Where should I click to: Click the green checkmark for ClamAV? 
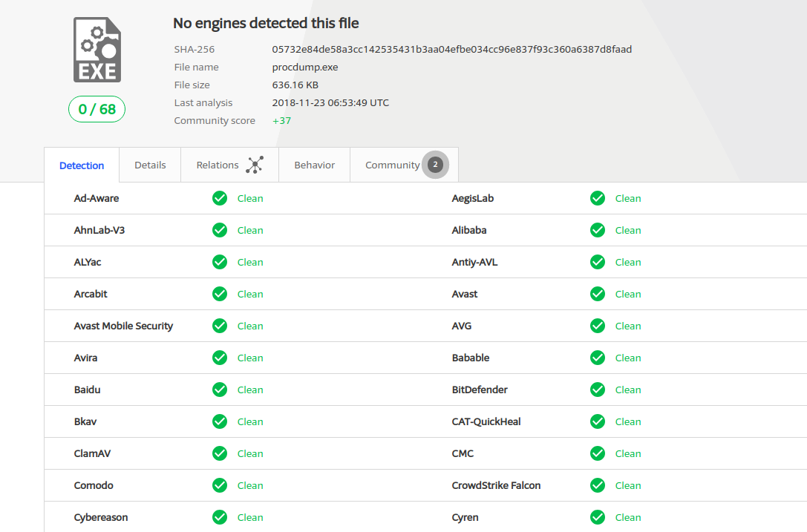(x=220, y=453)
